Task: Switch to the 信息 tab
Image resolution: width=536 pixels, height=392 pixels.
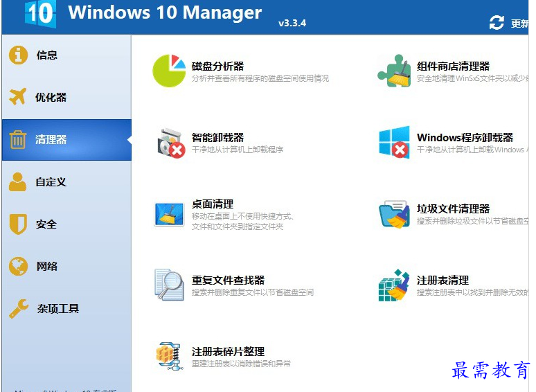Action: pyautogui.click(x=66, y=55)
